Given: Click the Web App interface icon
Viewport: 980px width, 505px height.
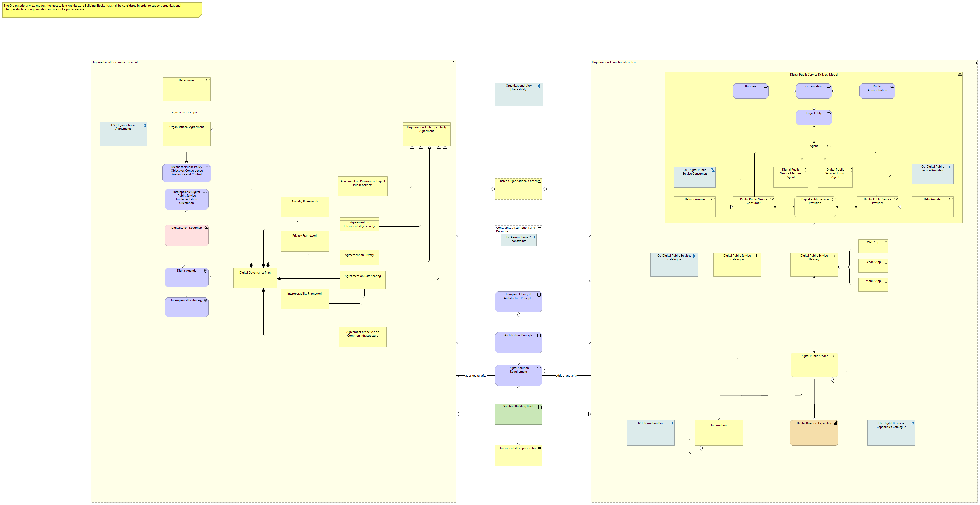Looking at the screenshot, I should [x=885, y=243].
